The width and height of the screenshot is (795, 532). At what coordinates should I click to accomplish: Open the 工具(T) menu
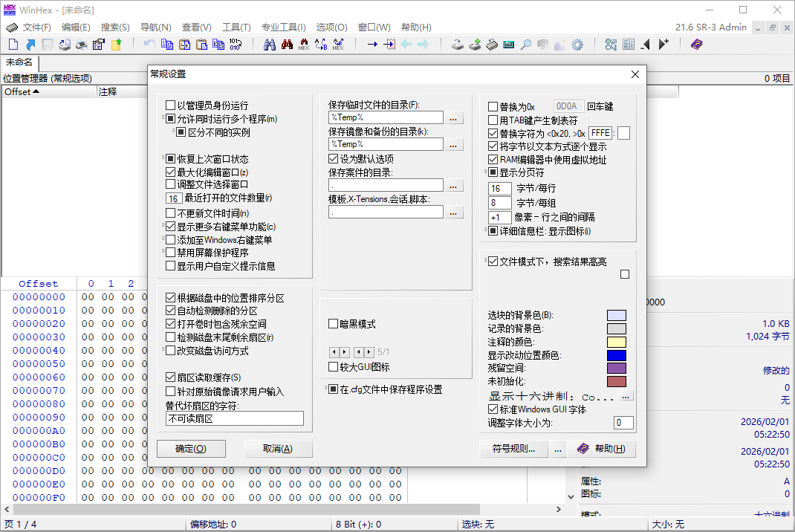point(237,27)
